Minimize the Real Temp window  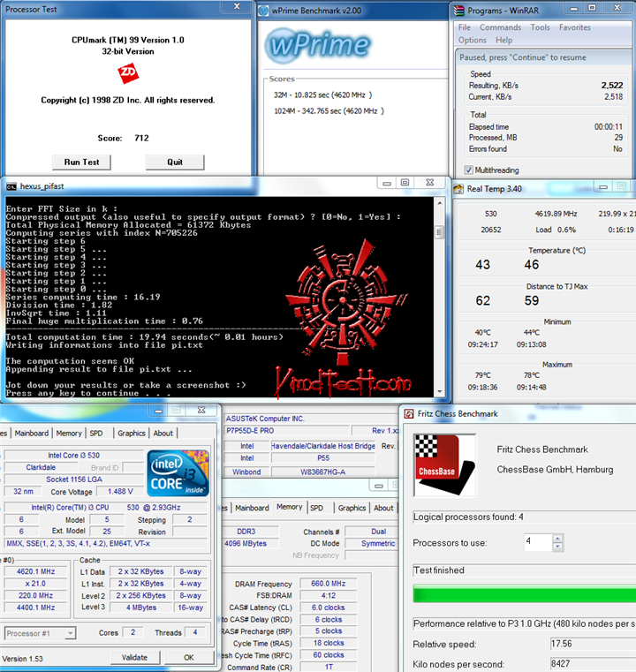(x=603, y=186)
